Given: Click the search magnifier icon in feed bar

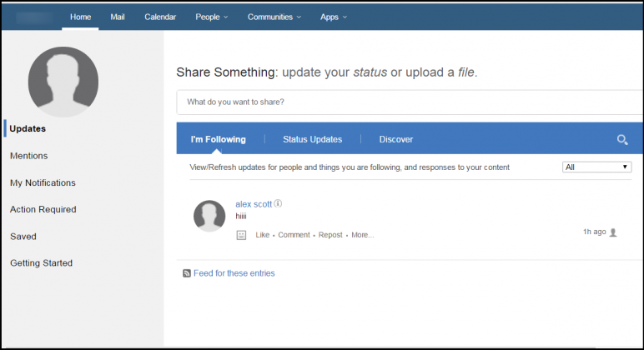Looking at the screenshot, I should (621, 139).
